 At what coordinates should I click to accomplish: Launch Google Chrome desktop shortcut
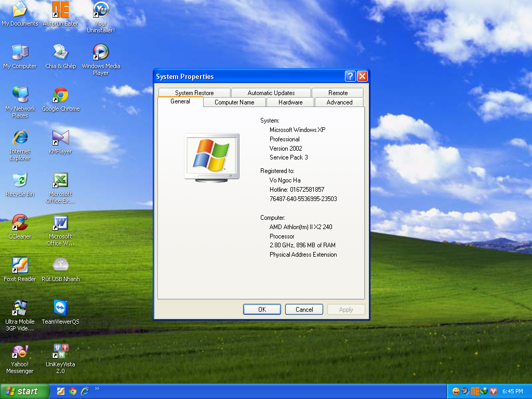coord(60,99)
